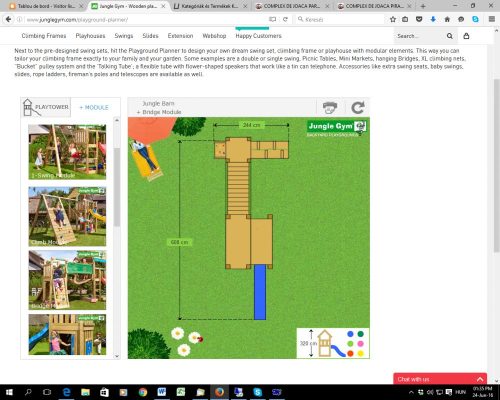The image size is (500, 400).
Task: Open site info icon beside the URL
Action: pos(20,20)
